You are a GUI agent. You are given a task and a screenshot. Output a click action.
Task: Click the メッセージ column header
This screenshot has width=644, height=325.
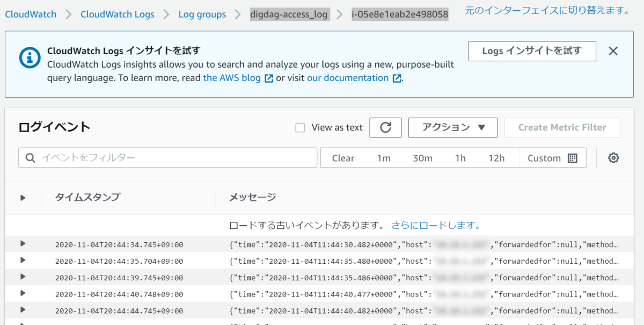point(253,197)
